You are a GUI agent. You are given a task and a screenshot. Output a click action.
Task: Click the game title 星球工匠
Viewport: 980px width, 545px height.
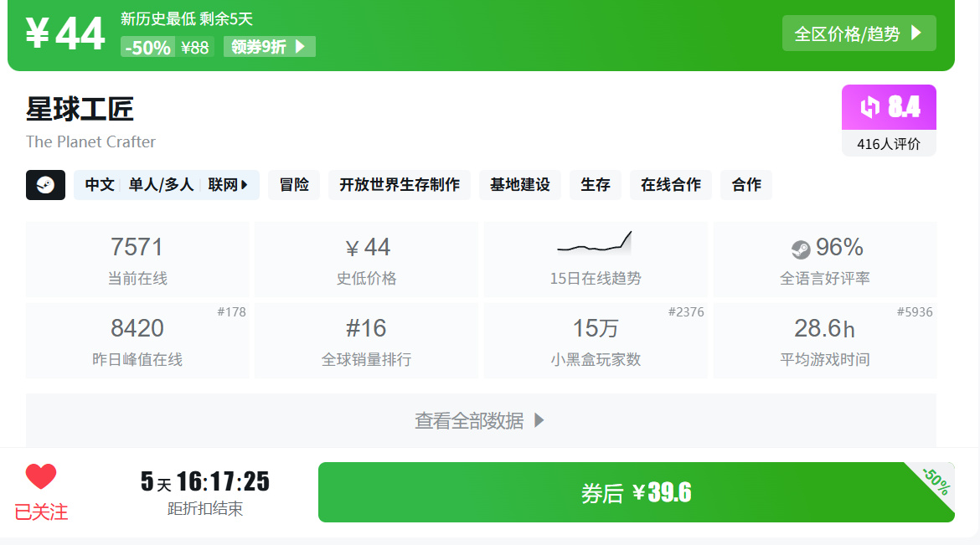pos(80,110)
